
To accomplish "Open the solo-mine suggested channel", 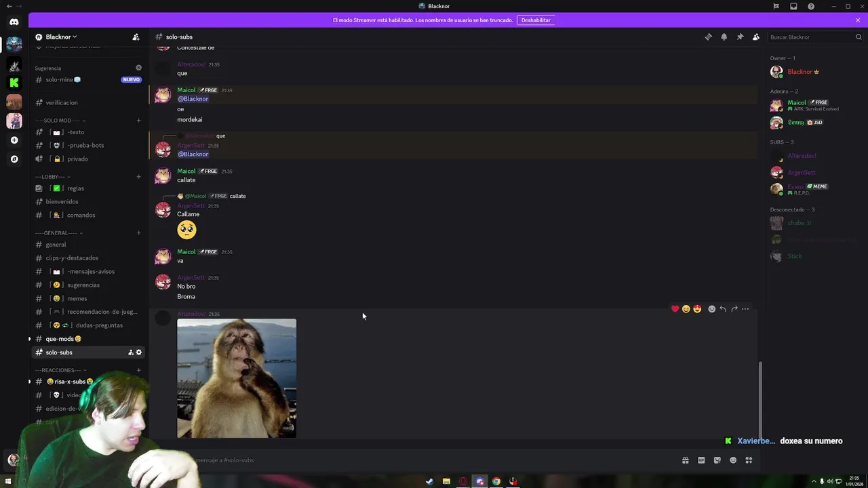I will coord(88,79).
